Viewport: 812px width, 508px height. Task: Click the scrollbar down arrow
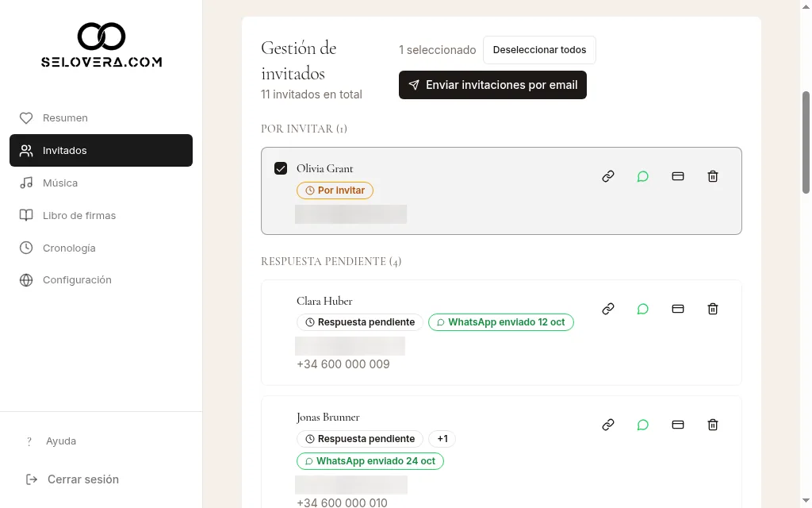point(806,501)
